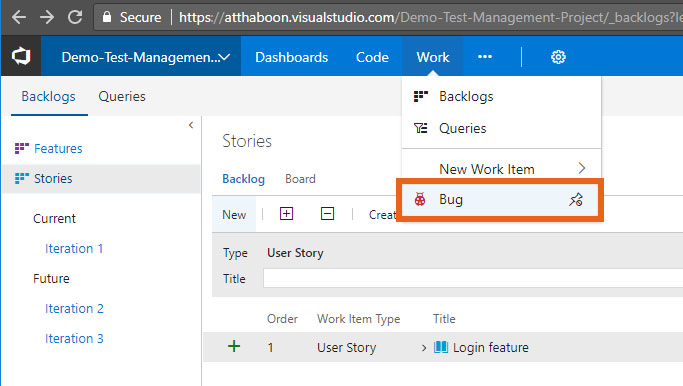Screen dimensions: 683x386
Task: Open Iteration 3 link
Action: (74, 339)
